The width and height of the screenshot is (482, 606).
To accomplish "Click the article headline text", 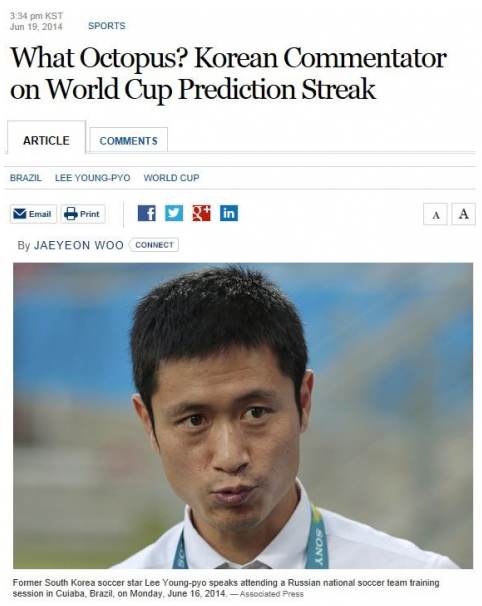I will [228, 73].
